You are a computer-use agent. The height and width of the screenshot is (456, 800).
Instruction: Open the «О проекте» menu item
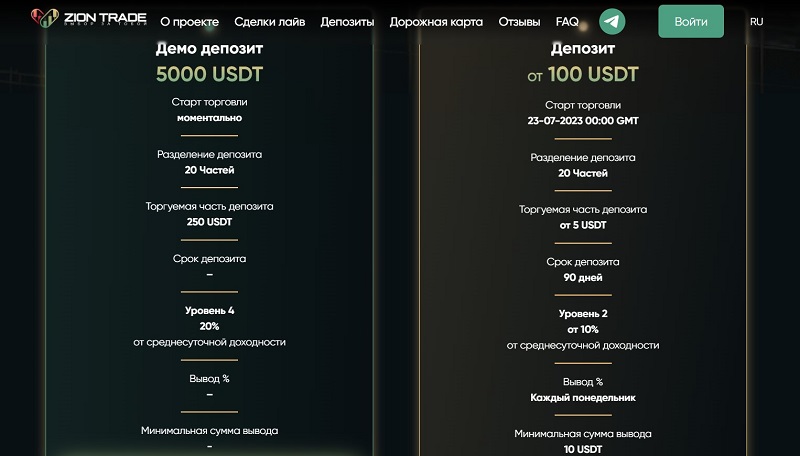click(x=190, y=21)
